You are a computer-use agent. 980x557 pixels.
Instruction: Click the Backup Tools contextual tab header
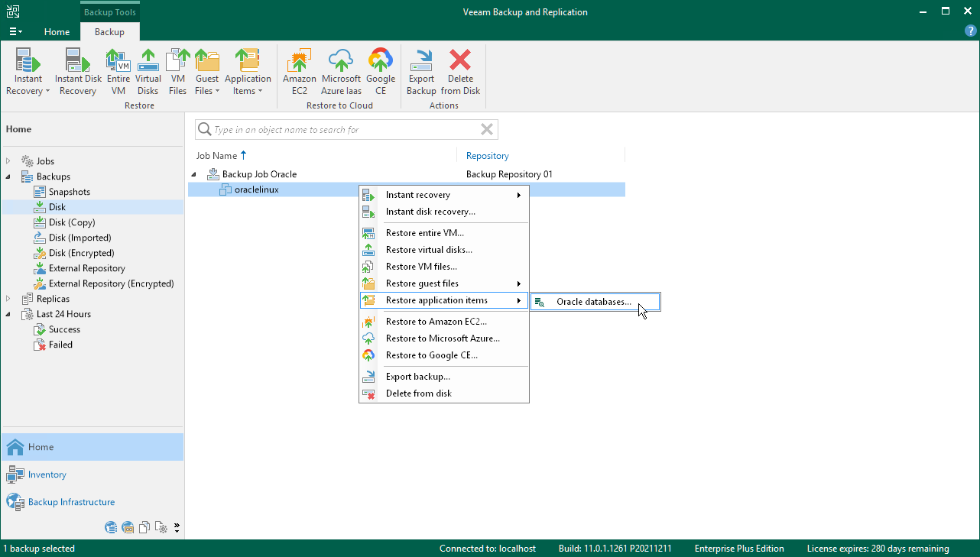point(110,12)
